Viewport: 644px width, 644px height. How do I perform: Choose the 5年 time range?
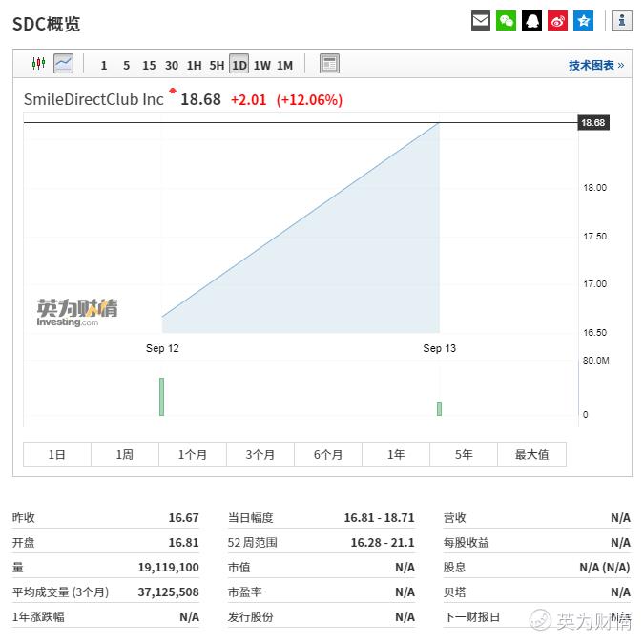[x=464, y=454]
